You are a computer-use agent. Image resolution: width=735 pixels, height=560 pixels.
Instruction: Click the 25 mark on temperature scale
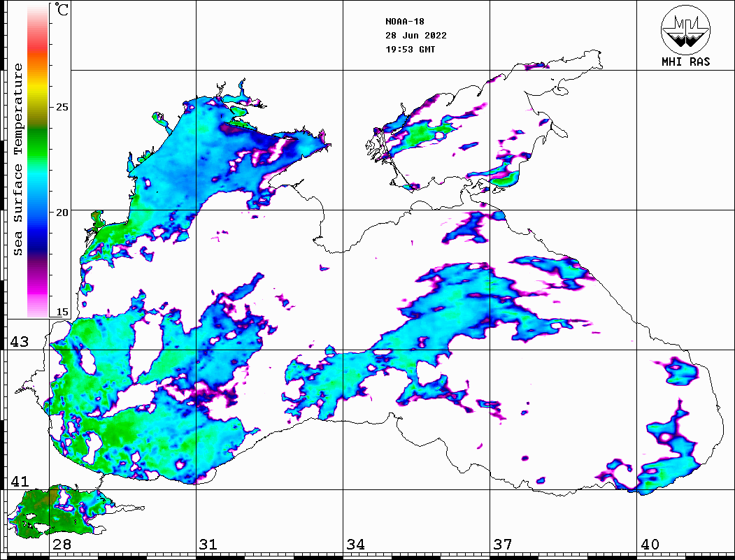[62, 107]
